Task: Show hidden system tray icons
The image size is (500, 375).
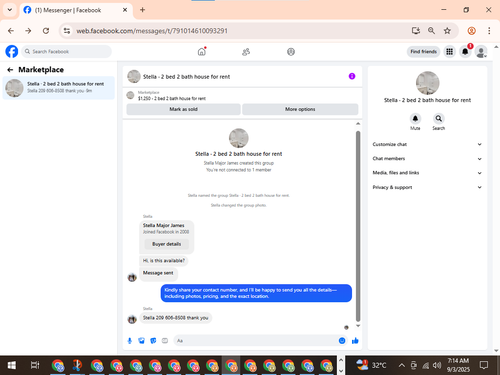Action: pyautogui.click(x=402, y=365)
